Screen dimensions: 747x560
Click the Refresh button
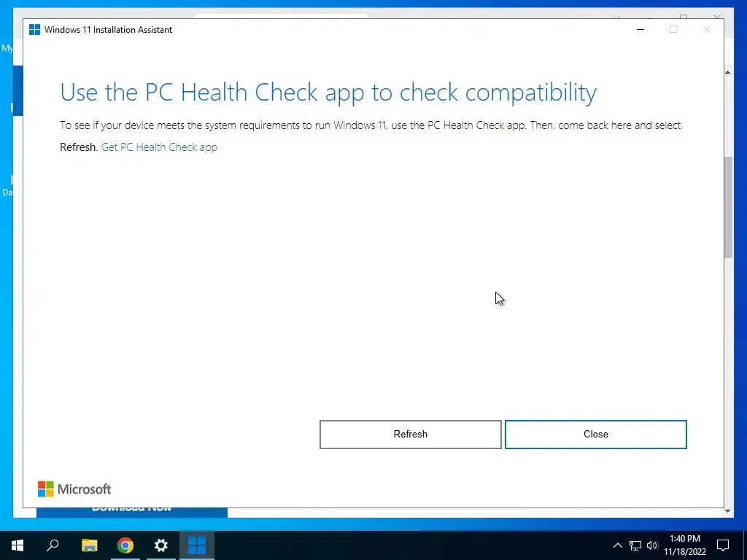tap(410, 435)
